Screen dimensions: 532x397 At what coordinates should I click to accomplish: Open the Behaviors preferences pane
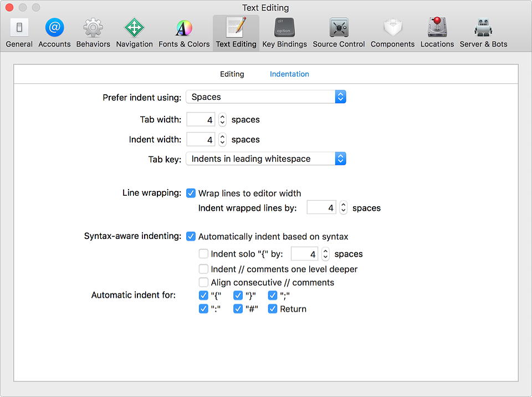pyautogui.click(x=93, y=33)
